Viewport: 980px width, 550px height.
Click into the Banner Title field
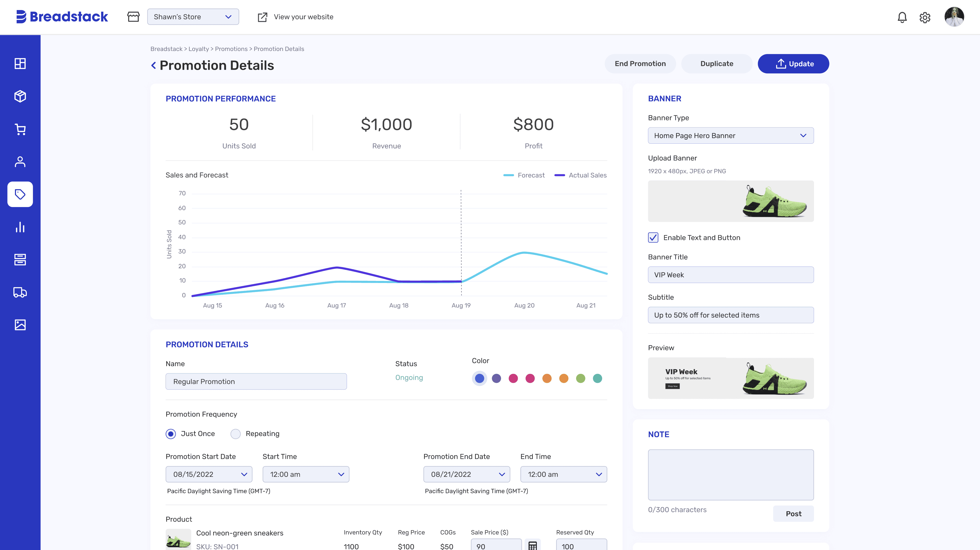point(730,275)
